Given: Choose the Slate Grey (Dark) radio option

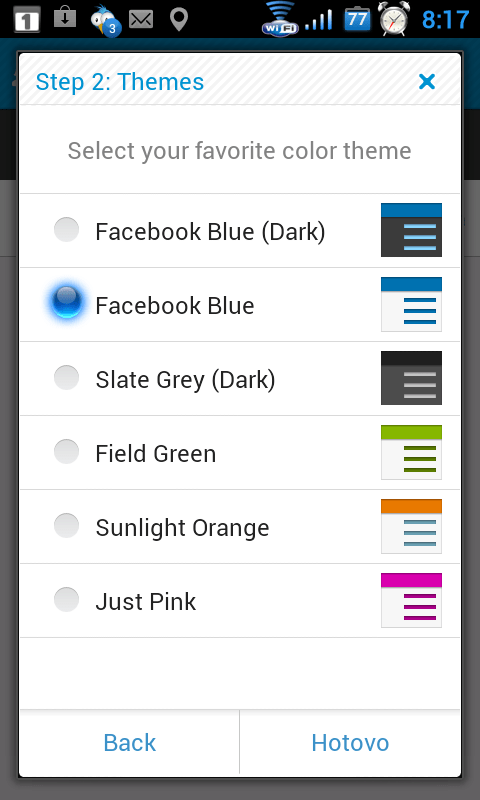Looking at the screenshot, I should pyautogui.click(x=66, y=378).
